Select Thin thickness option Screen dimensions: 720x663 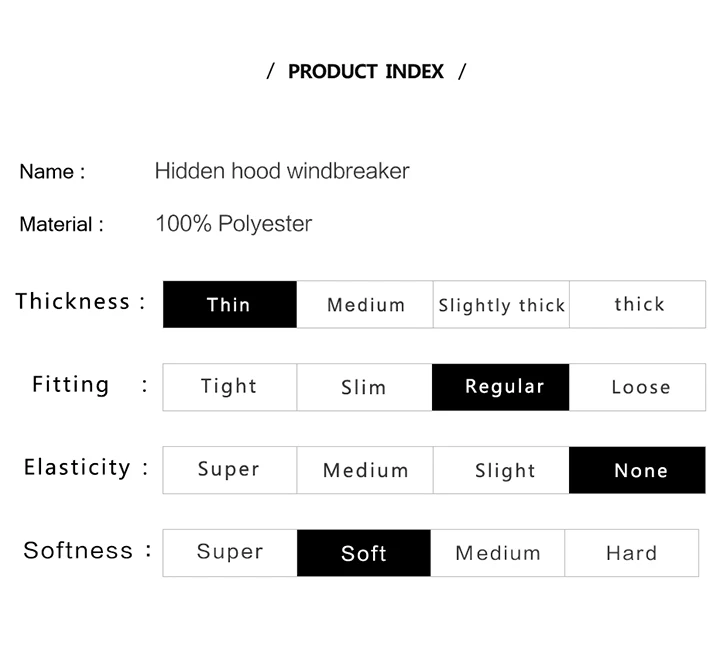click(230, 304)
